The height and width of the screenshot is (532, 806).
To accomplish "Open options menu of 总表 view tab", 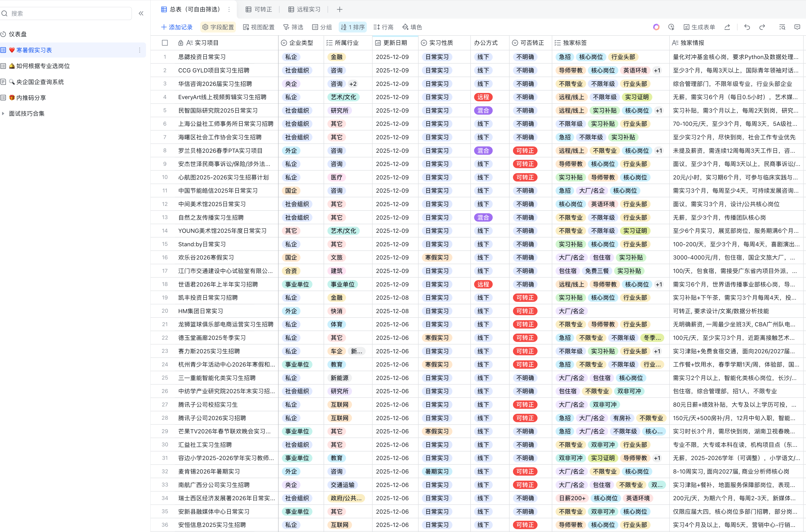I will 229,10.
